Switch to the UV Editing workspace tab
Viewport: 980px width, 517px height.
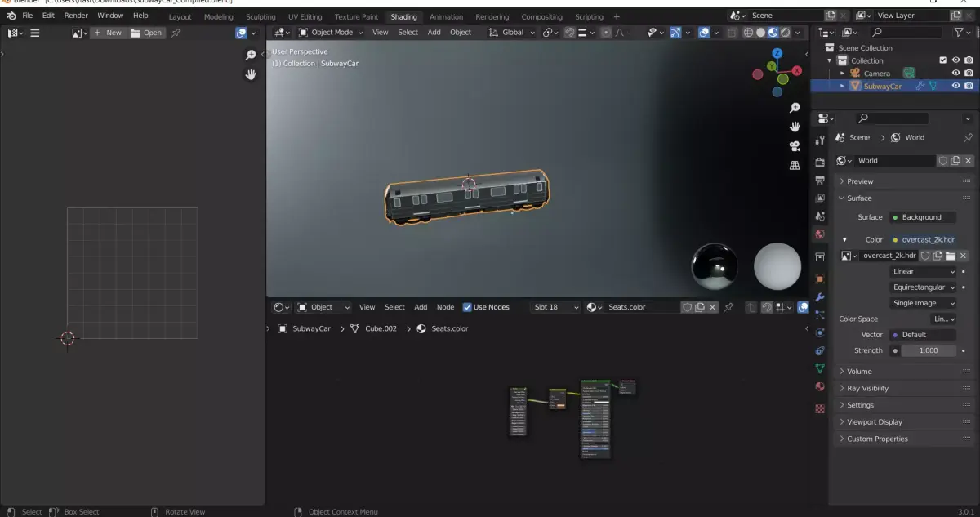point(305,16)
